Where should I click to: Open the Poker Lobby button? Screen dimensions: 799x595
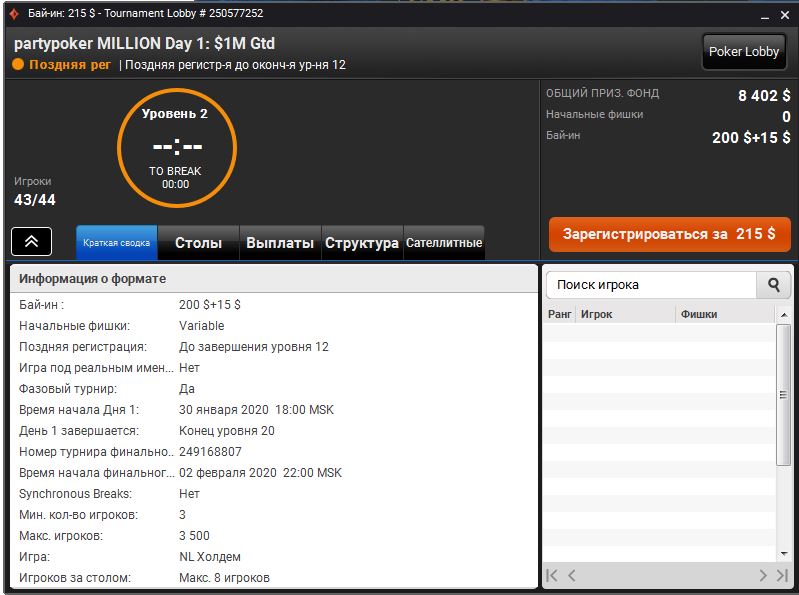pos(744,51)
